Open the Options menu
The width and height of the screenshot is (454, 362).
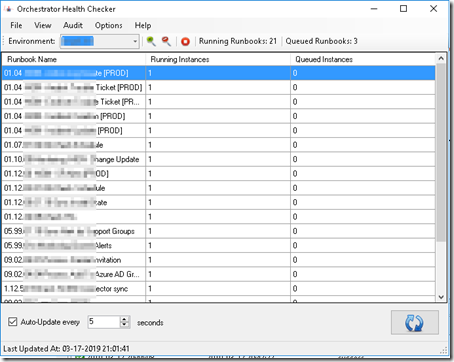(109, 25)
